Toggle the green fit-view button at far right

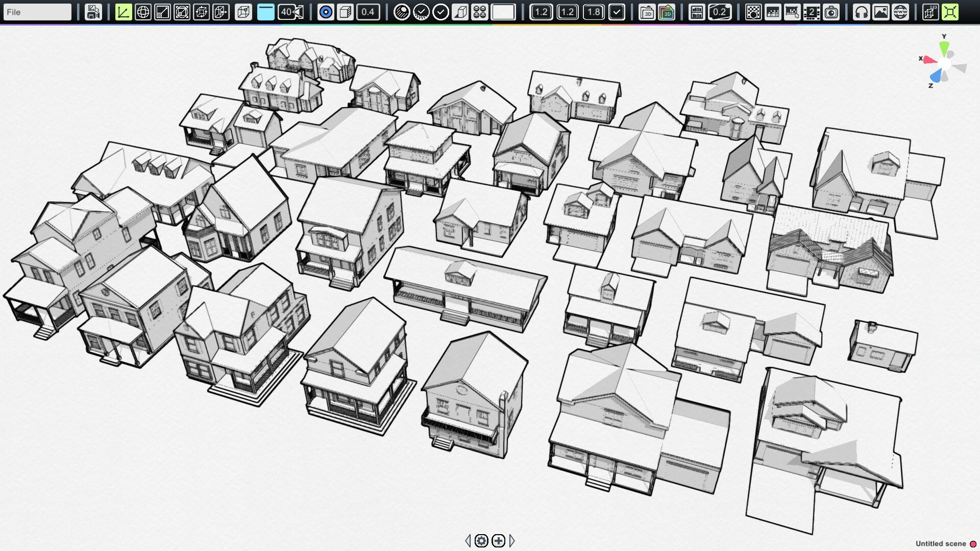coord(951,11)
